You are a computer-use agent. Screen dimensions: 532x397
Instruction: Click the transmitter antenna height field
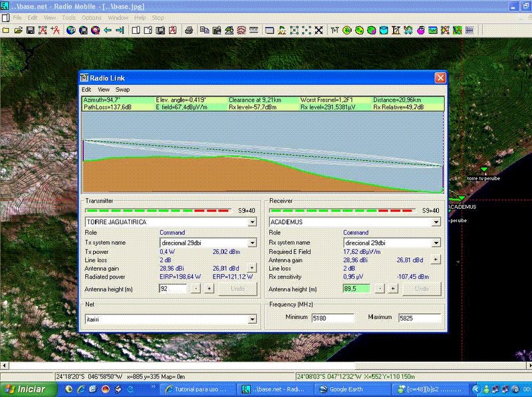173,289
